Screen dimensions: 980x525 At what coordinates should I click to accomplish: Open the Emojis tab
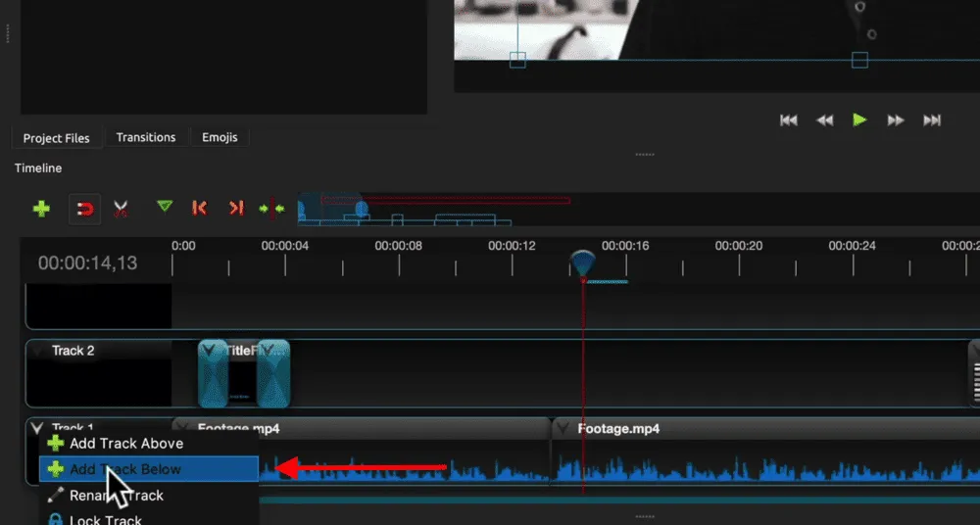tap(220, 137)
